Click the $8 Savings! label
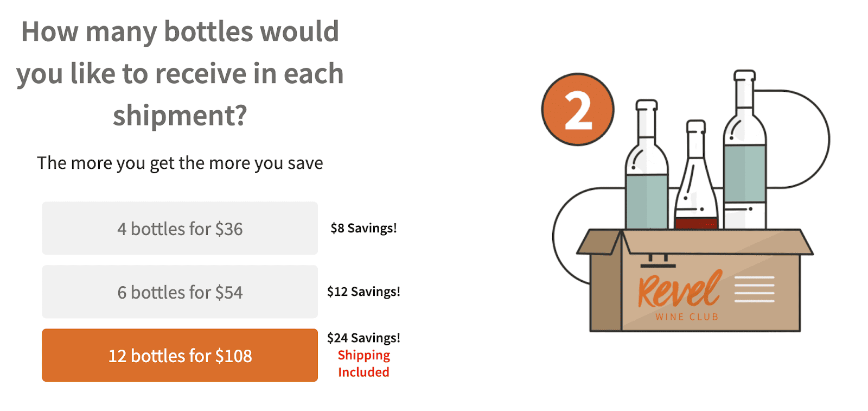Screen dimensions: 868x411 pos(363,228)
